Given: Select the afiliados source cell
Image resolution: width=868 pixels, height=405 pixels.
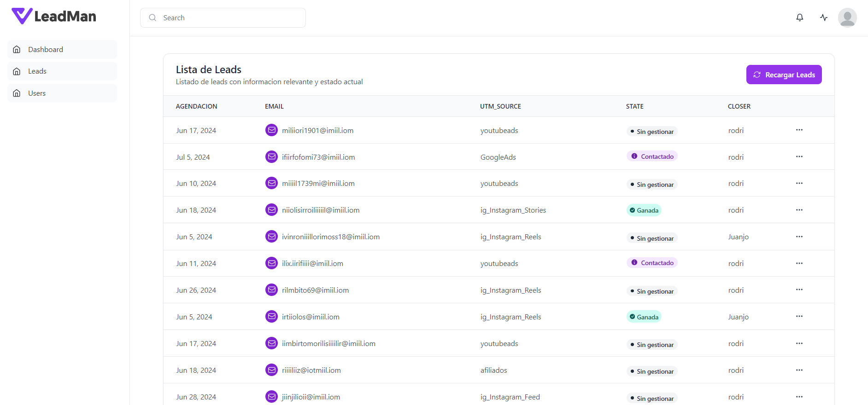Looking at the screenshot, I should coord(493,370).
